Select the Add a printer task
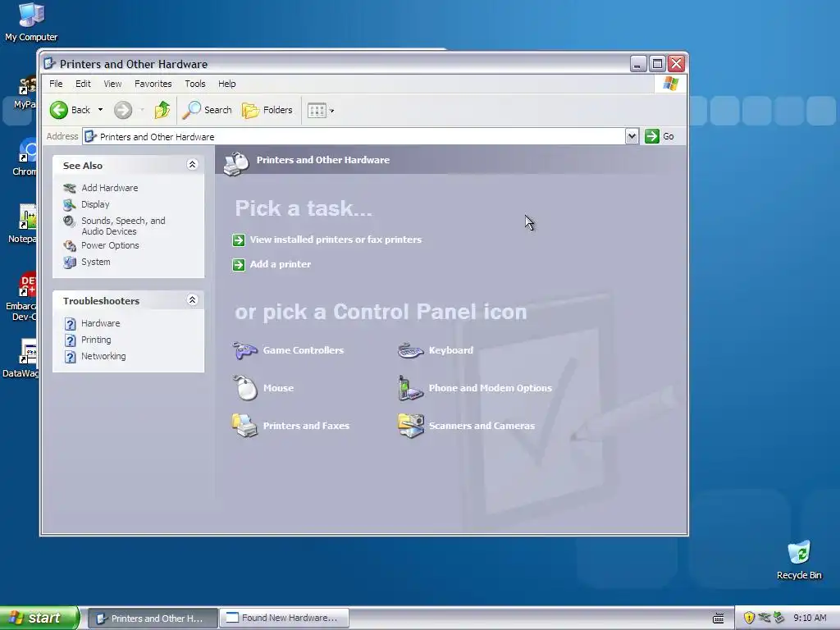The image size is (840, 630). (x=281, y=264)
